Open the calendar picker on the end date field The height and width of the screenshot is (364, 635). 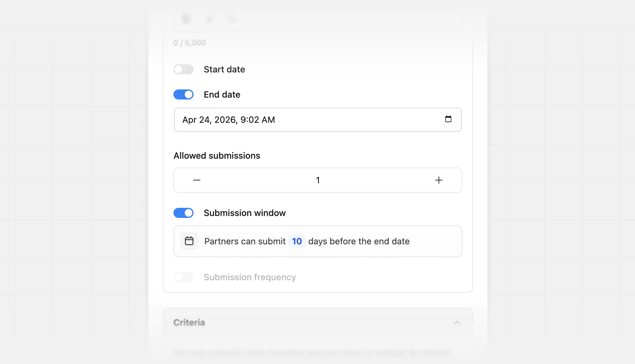pyautogui.click(x=449, y=120)
